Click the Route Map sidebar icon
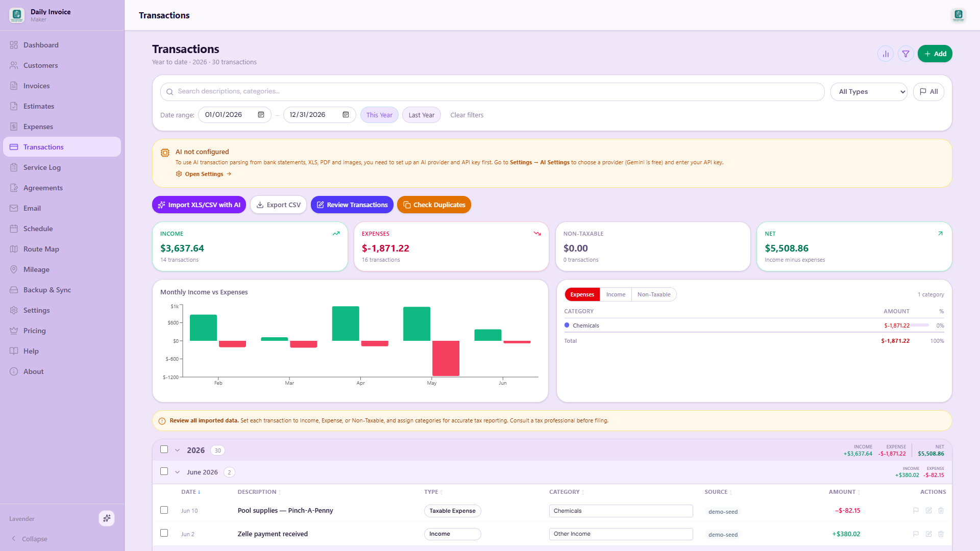Viewport: 980px width, 551px height. pyautogui.click(x=14, y=249)
